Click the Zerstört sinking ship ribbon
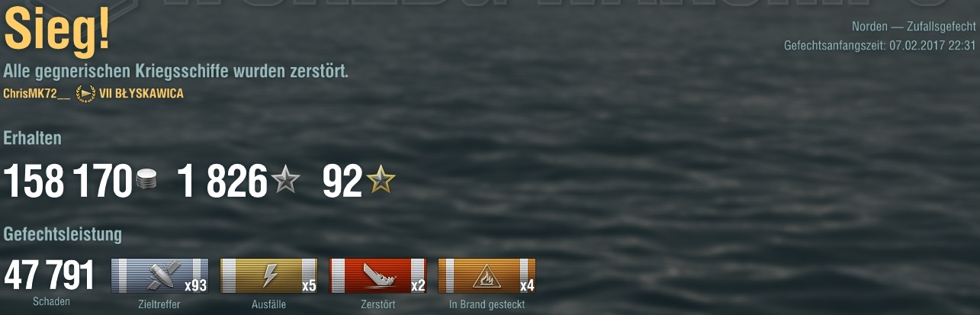 pyautogui.click(x=378, y=275)
